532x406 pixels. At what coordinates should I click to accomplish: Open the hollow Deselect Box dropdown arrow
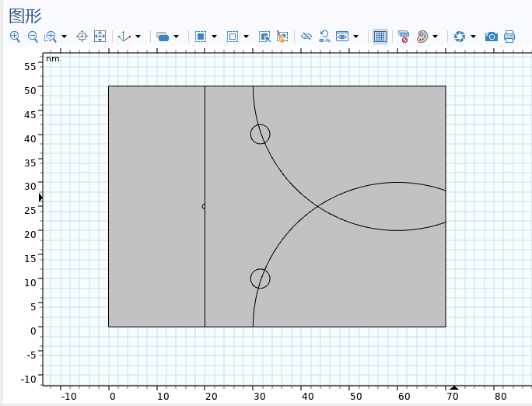pyautogui.click(x=246, y=37)
